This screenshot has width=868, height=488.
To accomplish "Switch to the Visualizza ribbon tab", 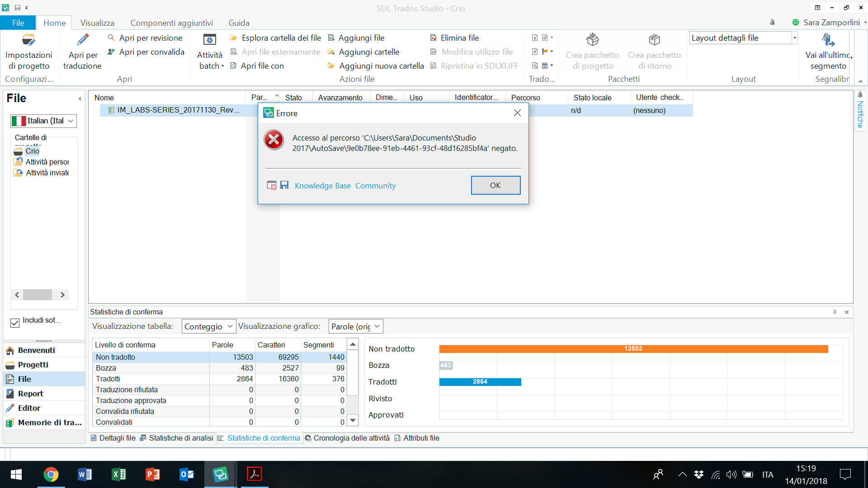I will (x=97, y=23).
